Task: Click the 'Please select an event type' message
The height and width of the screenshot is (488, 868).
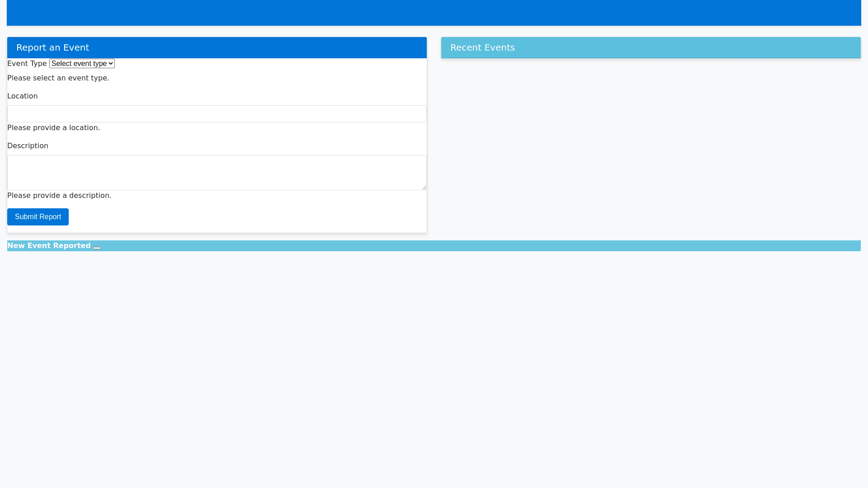Action: pyautogui.click(x=58, y=78)
